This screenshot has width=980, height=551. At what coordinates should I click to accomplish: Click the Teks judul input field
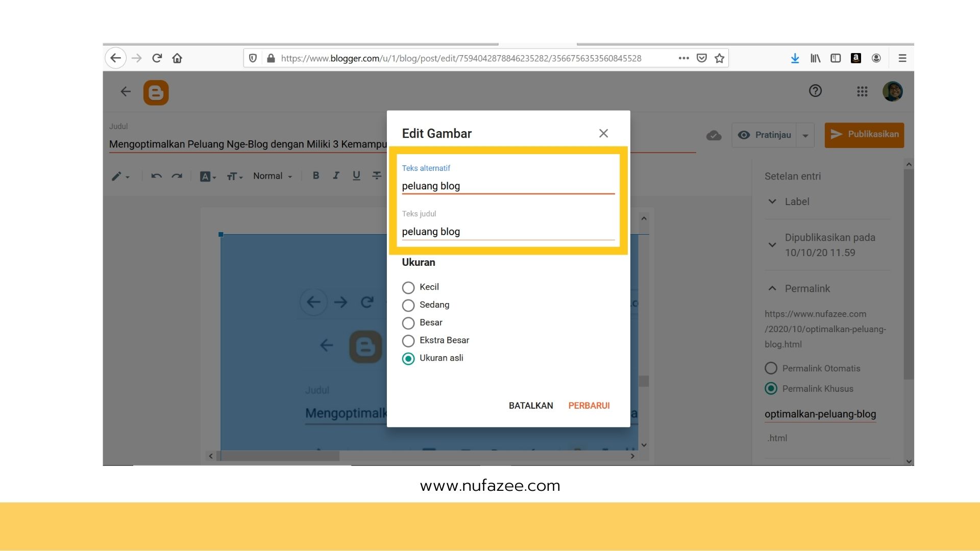pyautogui.click(x=508, y=232)
